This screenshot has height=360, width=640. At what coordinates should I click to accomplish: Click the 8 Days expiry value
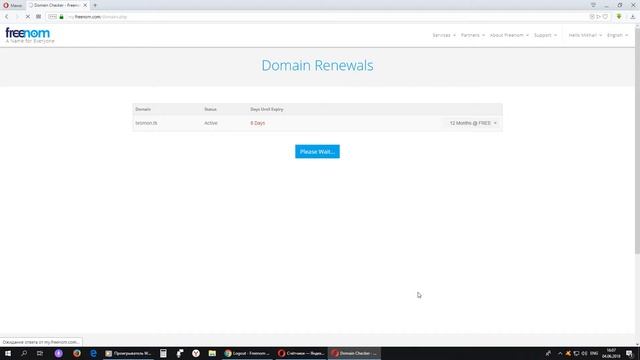click(x=258, y=123)
